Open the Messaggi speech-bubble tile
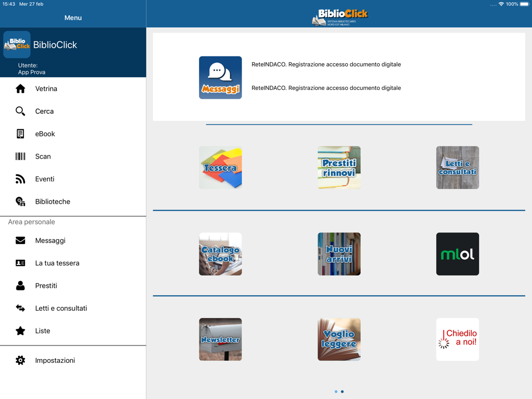This screenshot has width=532, height=399. (220, 78)
